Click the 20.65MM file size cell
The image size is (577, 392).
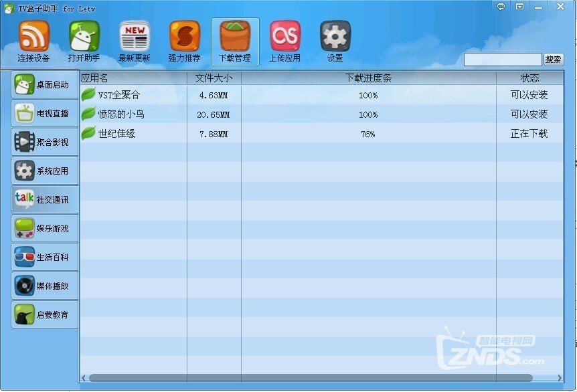click(214, 115)
